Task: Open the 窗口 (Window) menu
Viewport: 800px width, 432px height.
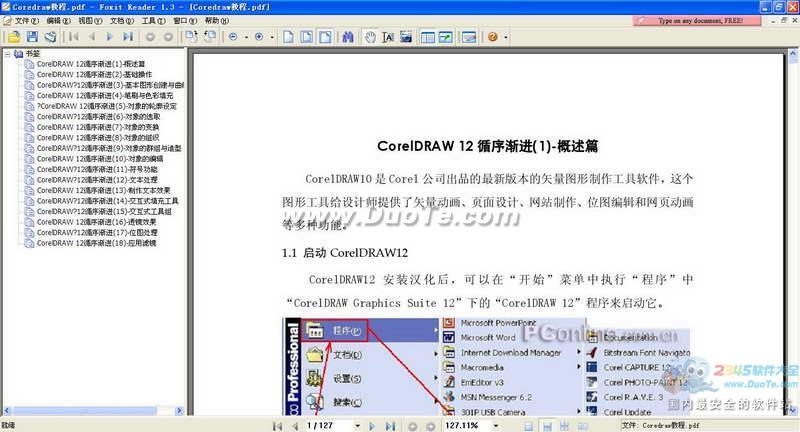Action: point(185,20)
